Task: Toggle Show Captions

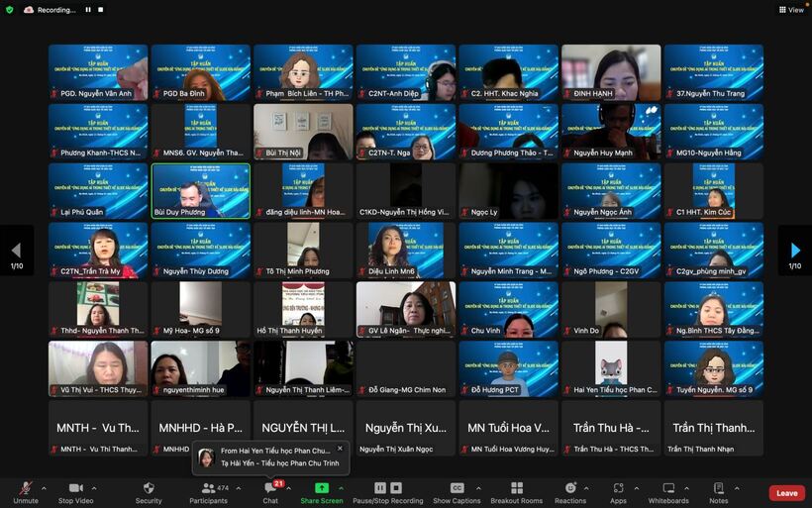Action: [457, 491]
